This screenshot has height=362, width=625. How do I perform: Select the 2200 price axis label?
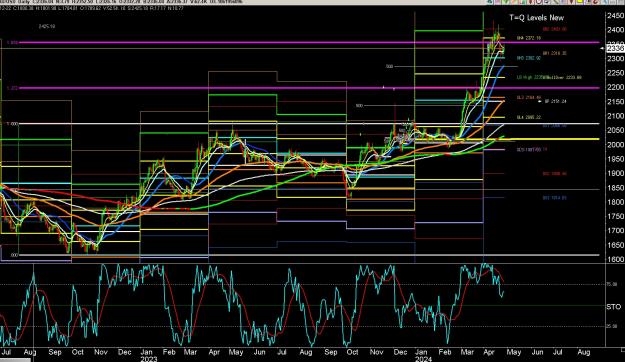(x=615, y=87)
